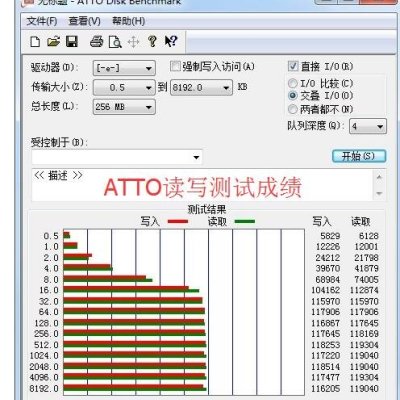Click the Save floppy disk icon
Screen dimensions: 400x400
(72, 42)
